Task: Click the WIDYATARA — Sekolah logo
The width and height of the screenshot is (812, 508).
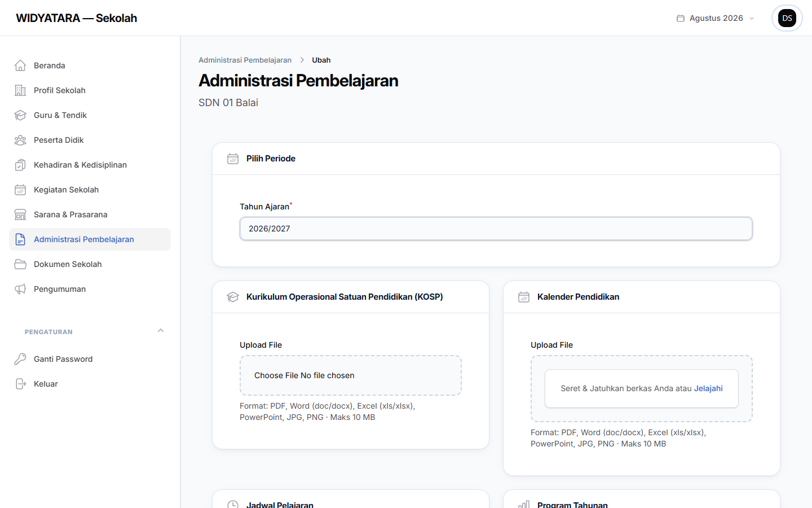Action: pyautogui.click(x=77, y=18)
